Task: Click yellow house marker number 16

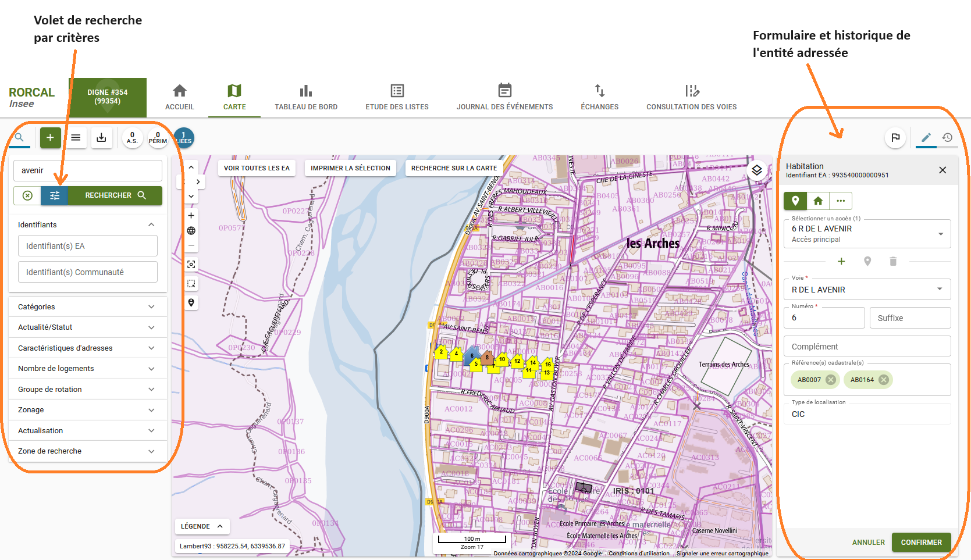Action: pyautogui.click(x=547, y=365)
